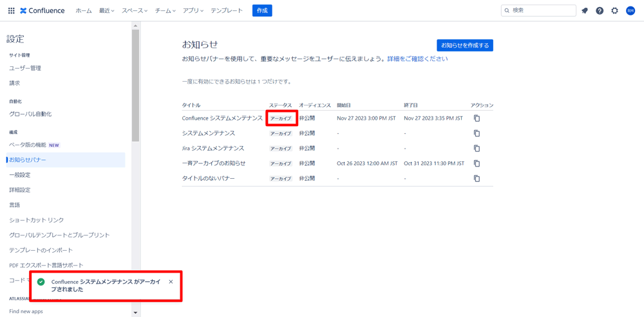Dismiss the archived success notification
Image resolution: width=644 pixels, height=317 pixels.
point(171,282)
